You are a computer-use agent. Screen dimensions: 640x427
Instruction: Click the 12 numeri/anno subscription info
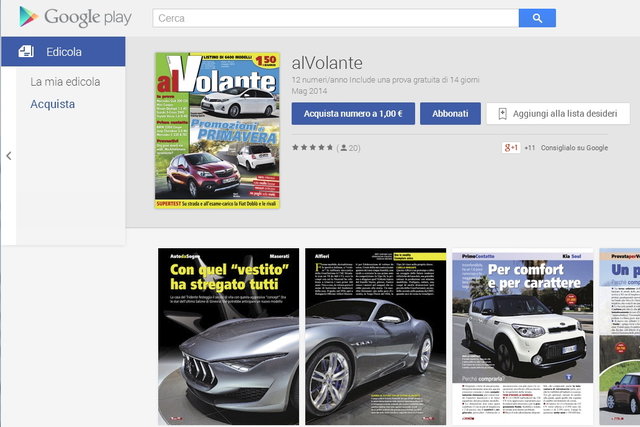coord(385,80)
